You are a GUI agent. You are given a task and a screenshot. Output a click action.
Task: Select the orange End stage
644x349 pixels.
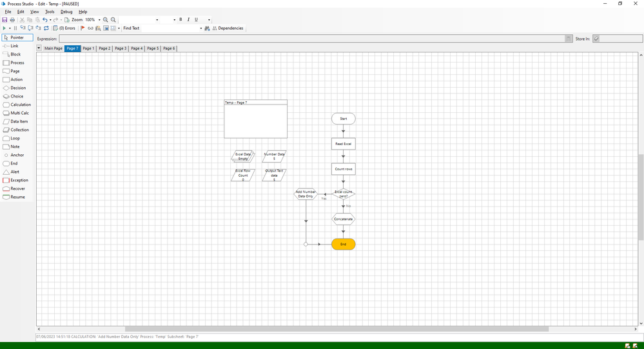pyautogui.click(x=344, y=244)
